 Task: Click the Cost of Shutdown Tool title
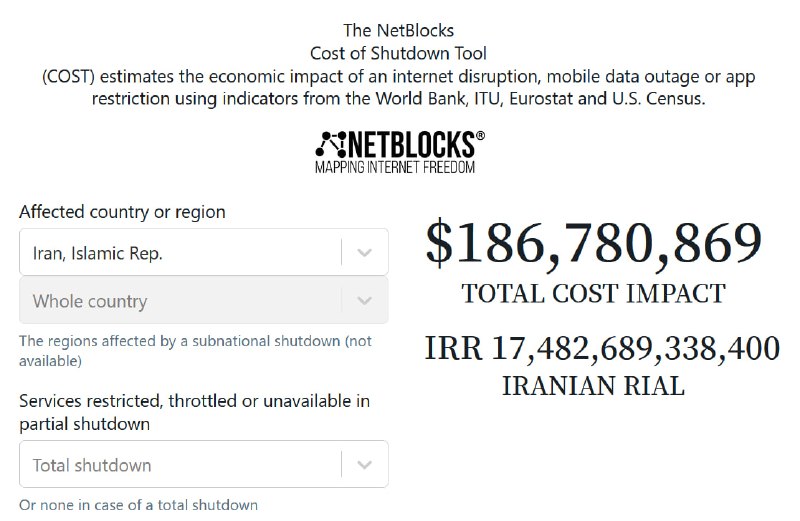coord(398,53)
